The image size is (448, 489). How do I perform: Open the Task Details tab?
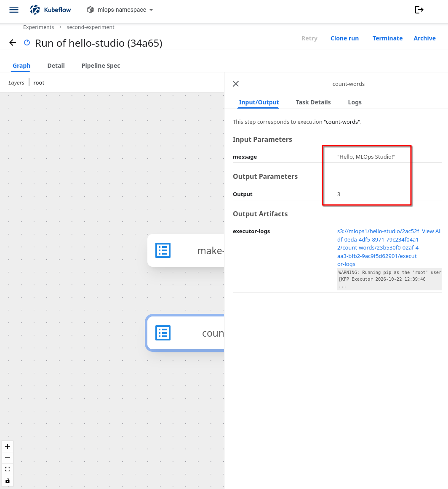pyautogui.click(x=313, y=102)
